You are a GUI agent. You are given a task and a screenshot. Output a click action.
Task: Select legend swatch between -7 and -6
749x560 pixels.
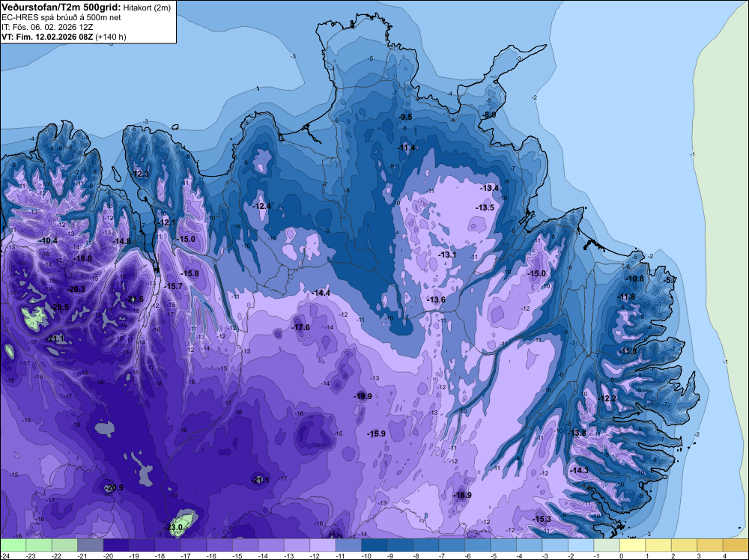click(452, 545)
